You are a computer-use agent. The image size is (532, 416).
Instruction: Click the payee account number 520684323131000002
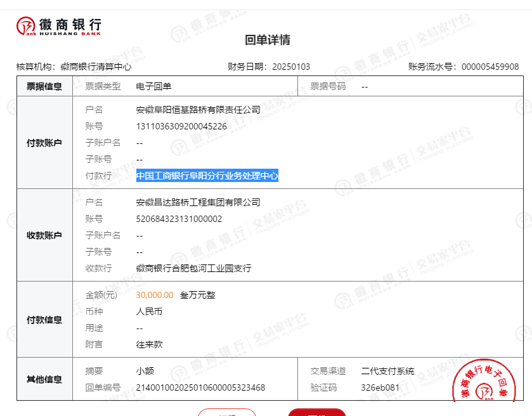(x=179, y=219)
